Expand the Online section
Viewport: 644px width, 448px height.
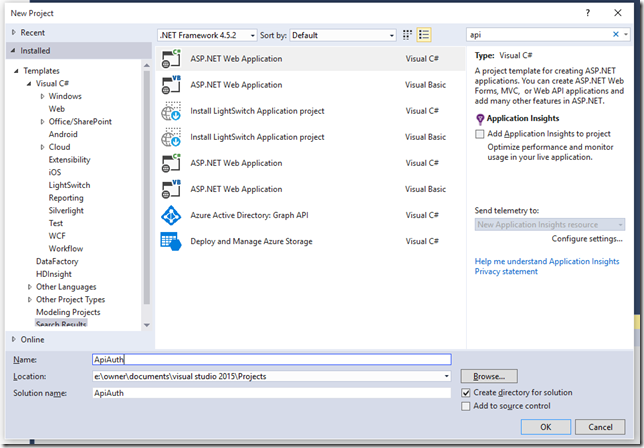tap(14, 339)
